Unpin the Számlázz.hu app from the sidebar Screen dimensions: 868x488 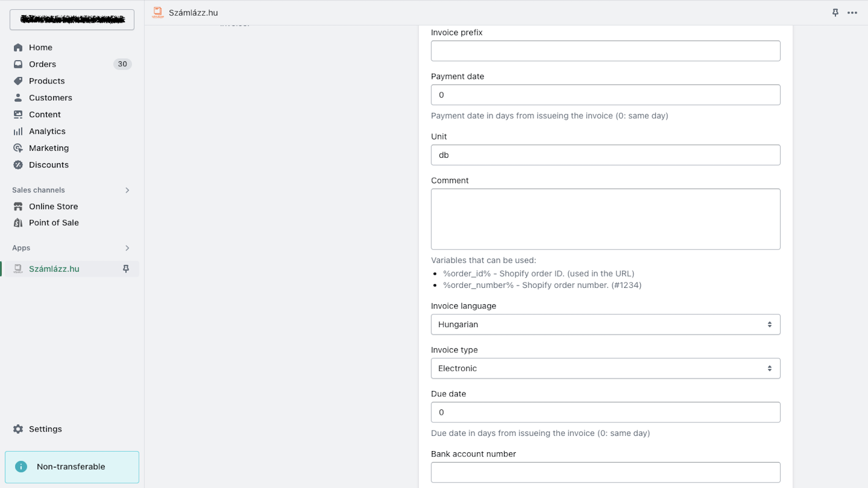pos(125,268)
